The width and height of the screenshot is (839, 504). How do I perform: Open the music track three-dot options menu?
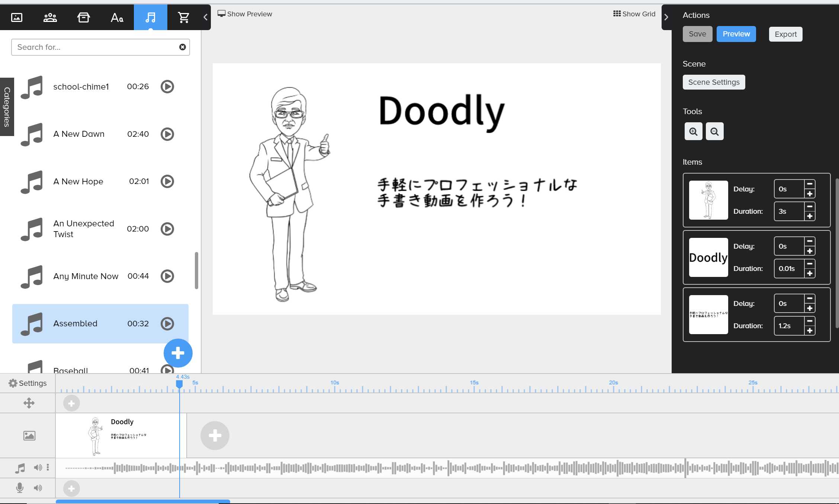48,468
